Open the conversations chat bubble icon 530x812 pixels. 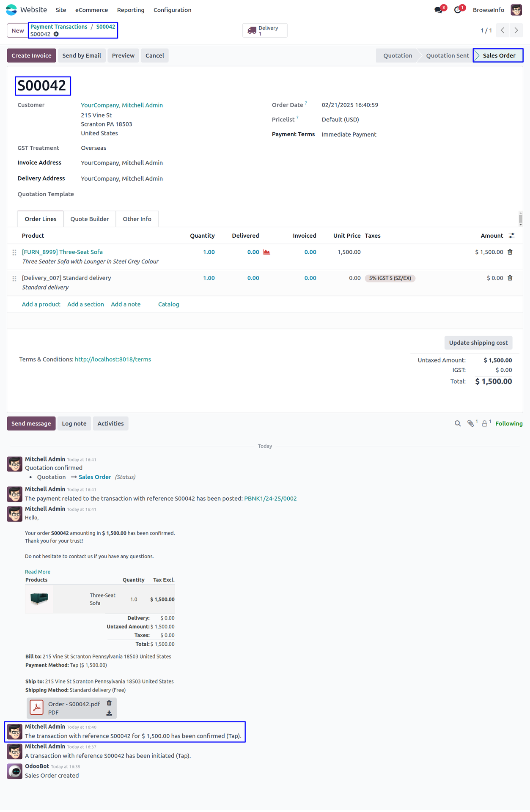pos(439,10)
